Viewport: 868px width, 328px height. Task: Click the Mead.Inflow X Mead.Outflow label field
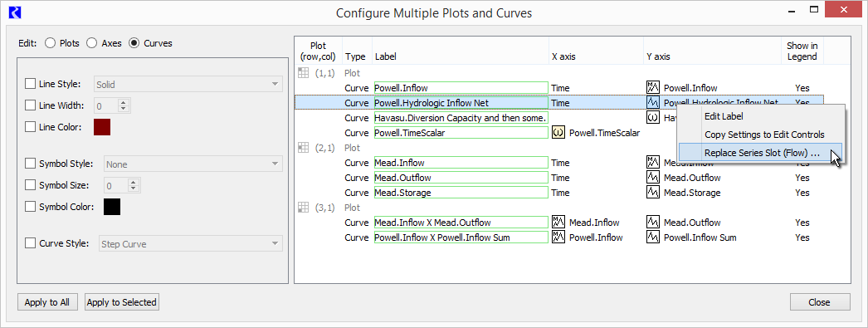(461, 223)
